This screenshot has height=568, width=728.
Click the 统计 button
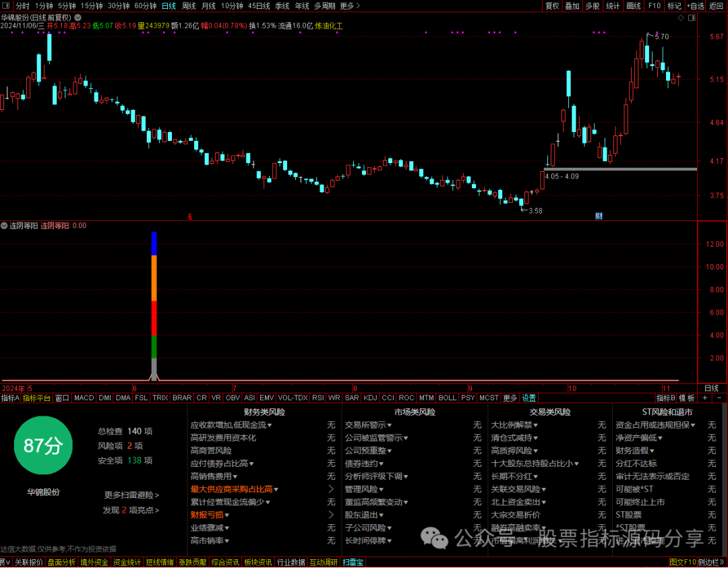(x=613, y=6)
